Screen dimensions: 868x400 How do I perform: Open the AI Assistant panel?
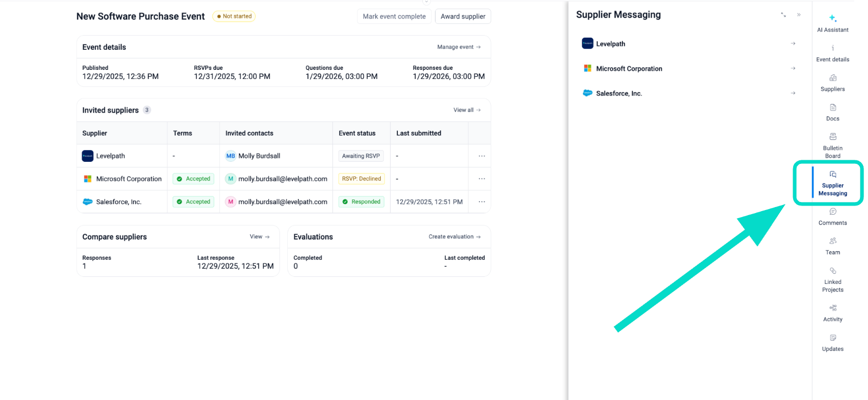click(832, 23)
